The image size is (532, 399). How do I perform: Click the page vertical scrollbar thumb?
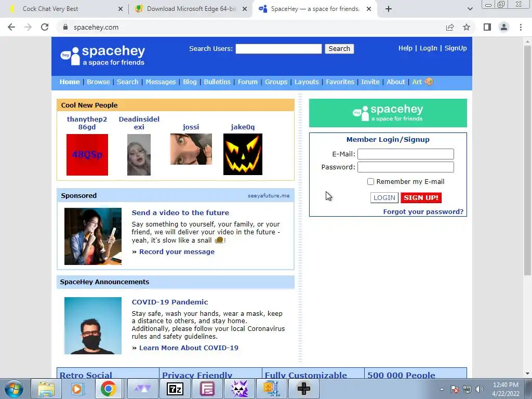click(x=527, y=159)
